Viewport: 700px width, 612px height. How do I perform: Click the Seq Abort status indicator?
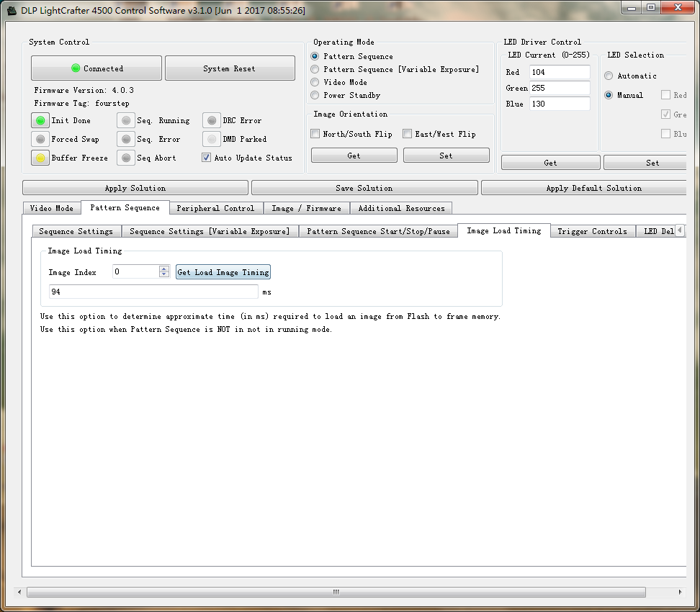pos(126,158)
